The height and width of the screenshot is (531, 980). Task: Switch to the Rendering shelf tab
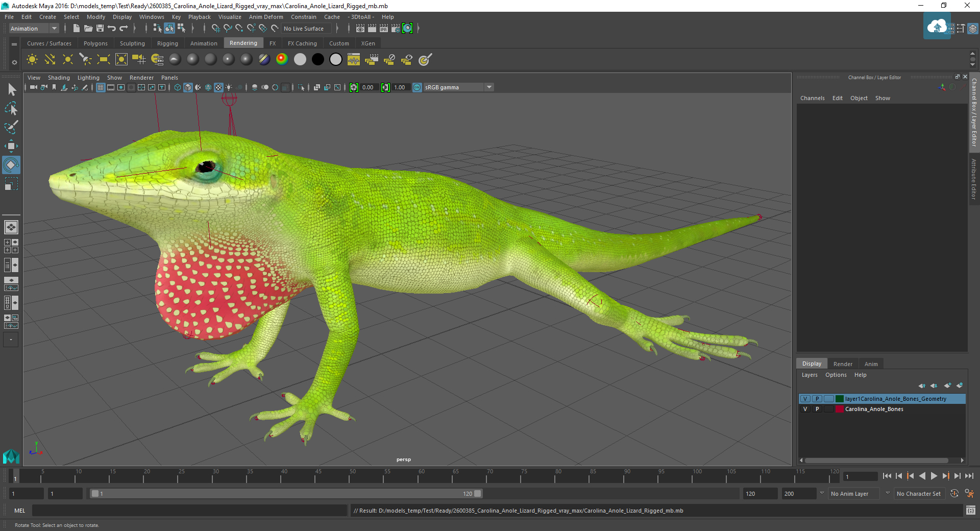click(x=243, y=43)
